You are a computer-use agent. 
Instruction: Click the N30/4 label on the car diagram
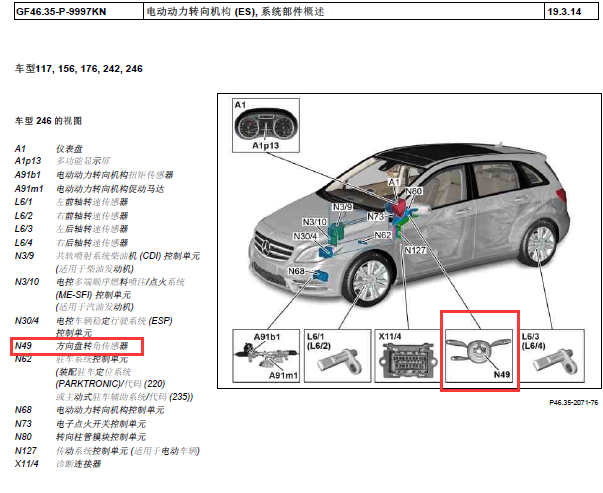point(305,236)
